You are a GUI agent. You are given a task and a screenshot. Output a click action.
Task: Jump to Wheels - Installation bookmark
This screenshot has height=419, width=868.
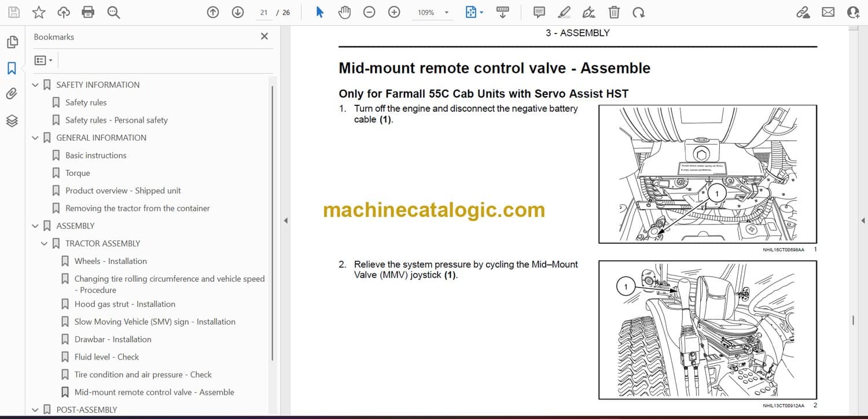tap(111, 261)
